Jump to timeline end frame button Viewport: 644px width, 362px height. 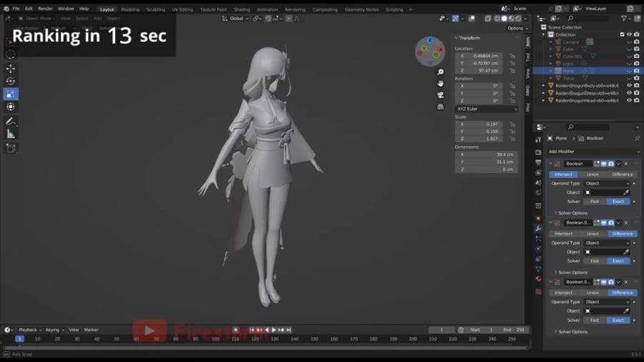coord(289,330)
